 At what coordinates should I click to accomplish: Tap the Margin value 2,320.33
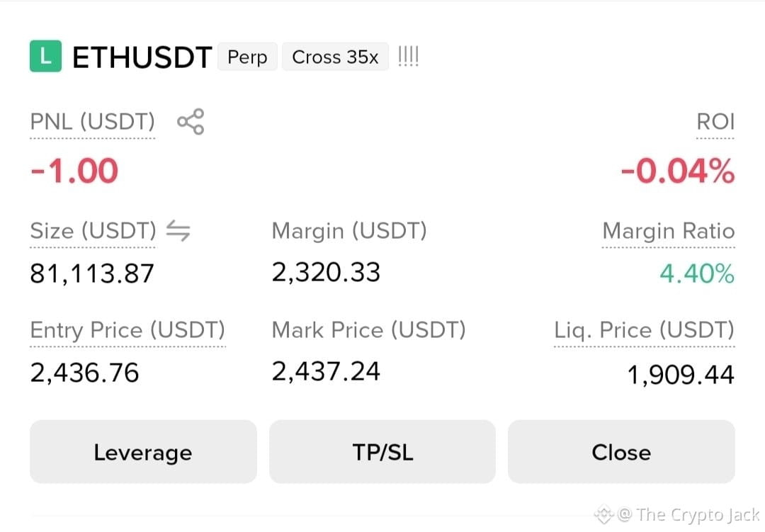click(x=326, y=272)
